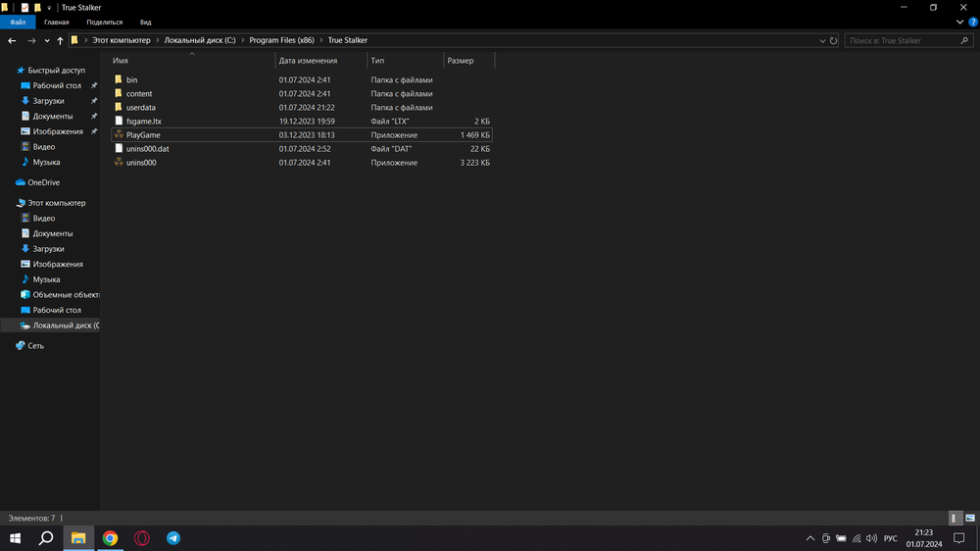
Task: Select Загрузки under Быстрый доступ
Action: [48, 101]
